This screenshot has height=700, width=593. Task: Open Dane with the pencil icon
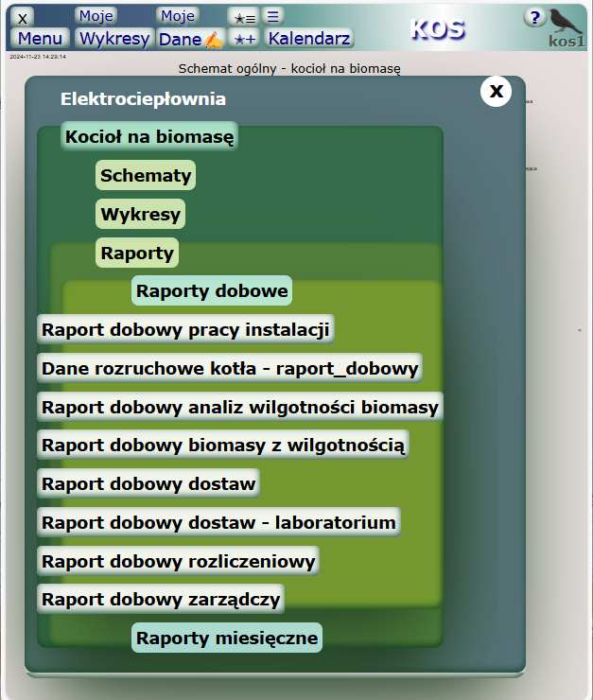click(x=190, y=39)
